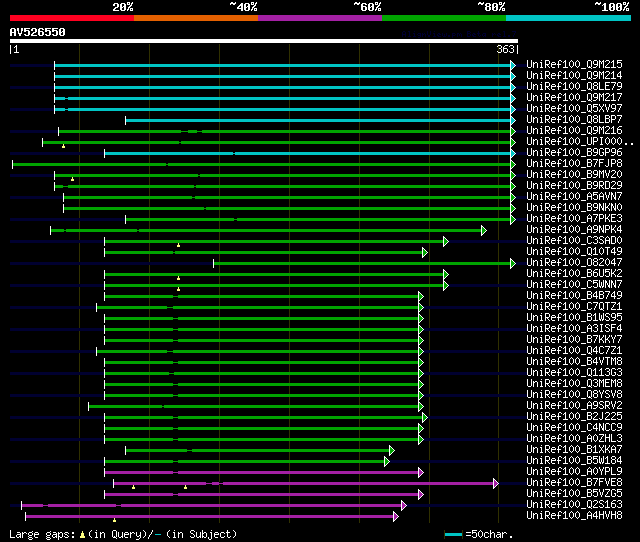
Task: Click the yellow gap marker under C3SAD0 bar
Action: tap(178, 245)
